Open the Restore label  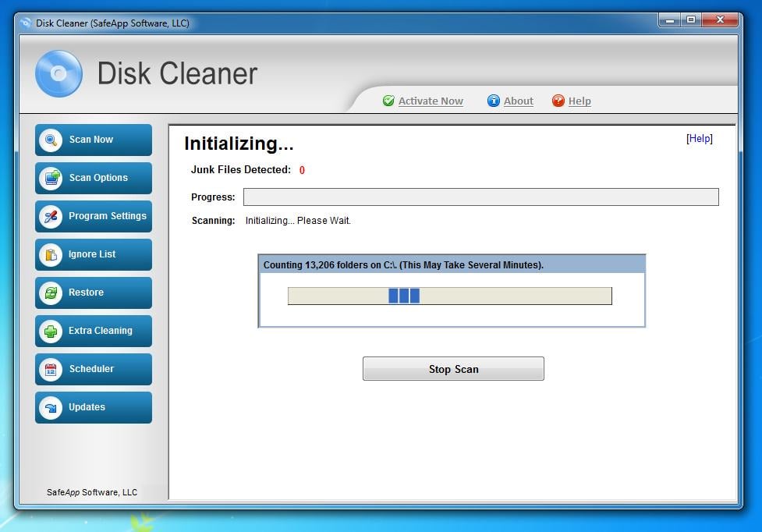pos(86,293)
